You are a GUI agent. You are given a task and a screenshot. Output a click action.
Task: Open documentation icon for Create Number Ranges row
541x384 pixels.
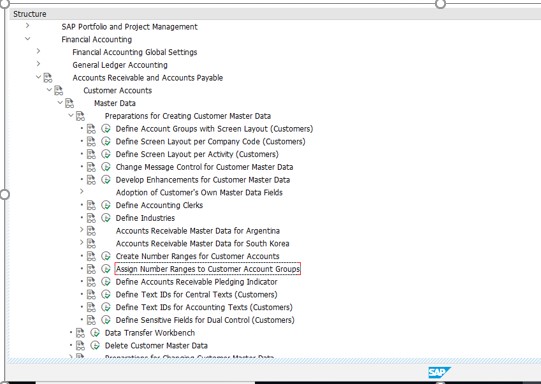click(91, 256)
